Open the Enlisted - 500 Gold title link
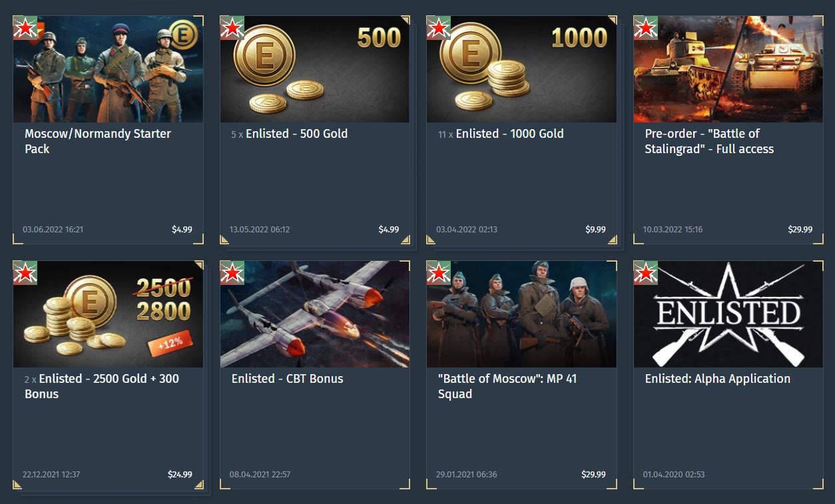Viewport: 835px width, 504px height. click(297, 134)
